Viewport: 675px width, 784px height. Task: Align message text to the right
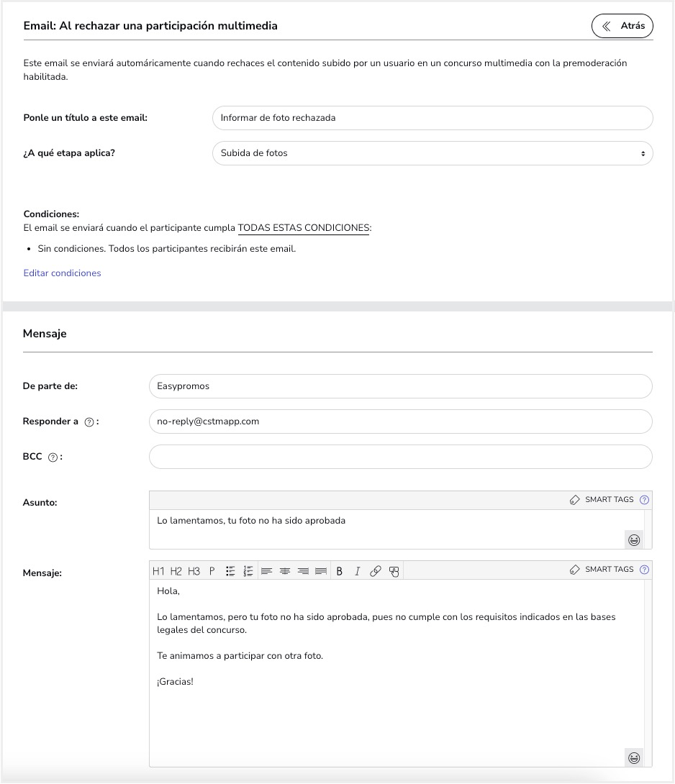click(x=303, y=571)
